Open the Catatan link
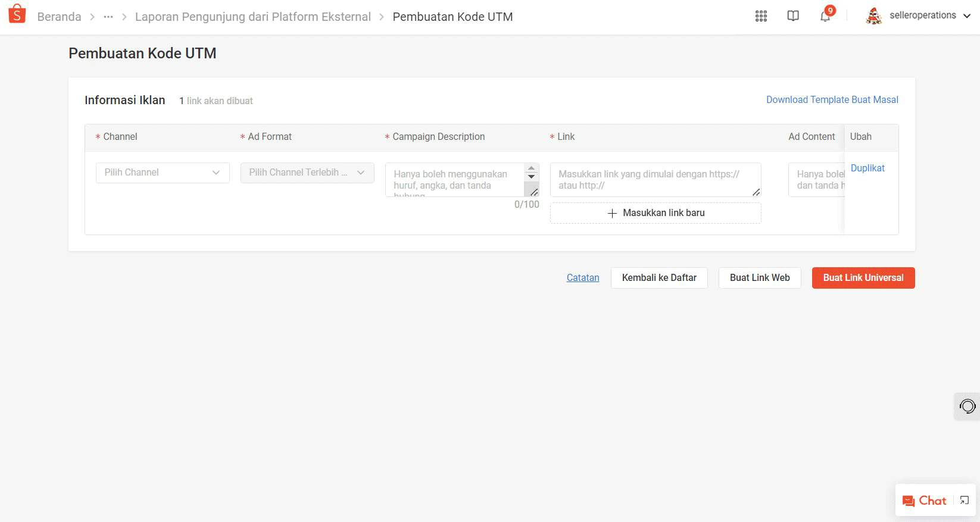Image resolution: width=980 pixels, height=522 pixels. pos(583,278)
